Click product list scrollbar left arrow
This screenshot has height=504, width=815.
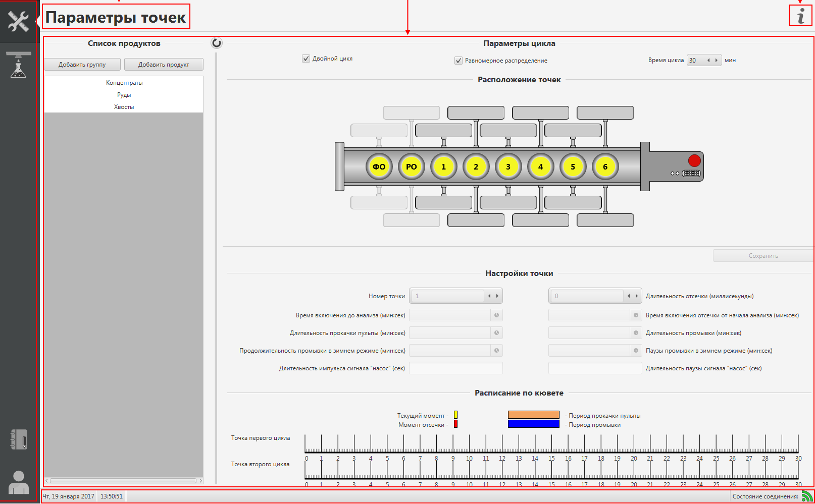[x=46, y=481]
